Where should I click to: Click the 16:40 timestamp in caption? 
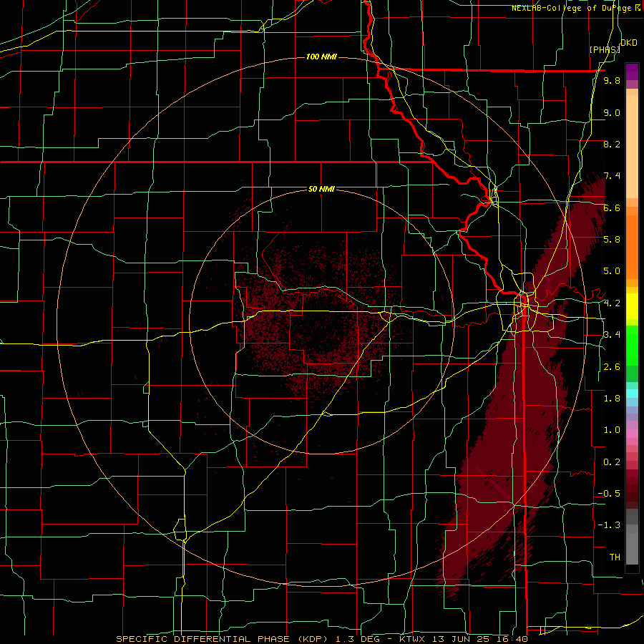click(x=513, y=639)
